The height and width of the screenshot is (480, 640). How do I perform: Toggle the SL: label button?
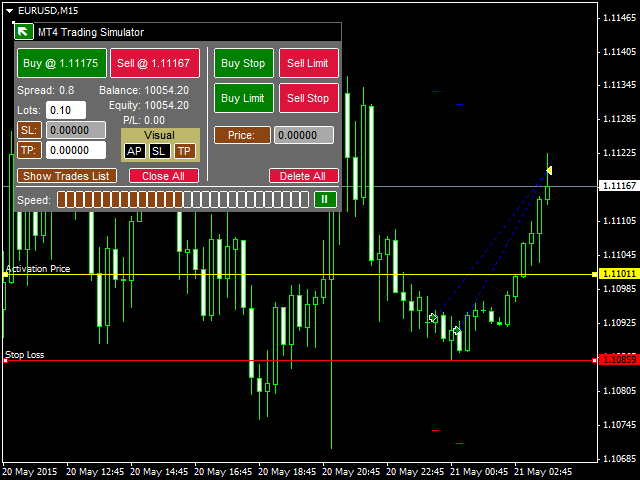pos(29,130)
